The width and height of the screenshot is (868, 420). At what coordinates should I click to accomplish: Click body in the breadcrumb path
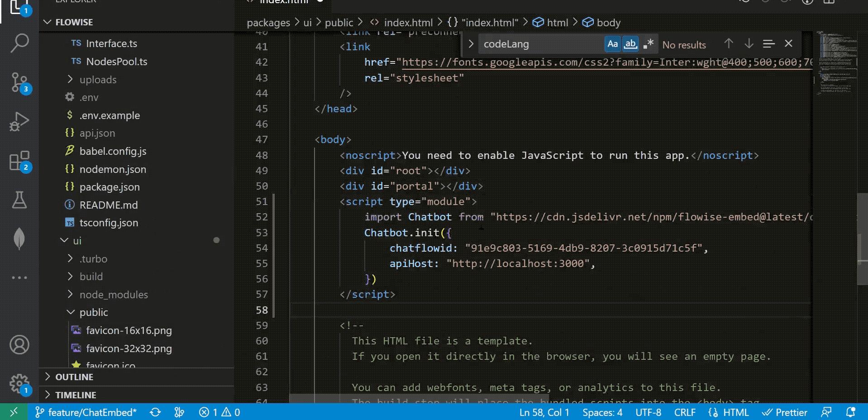[608, 23]
